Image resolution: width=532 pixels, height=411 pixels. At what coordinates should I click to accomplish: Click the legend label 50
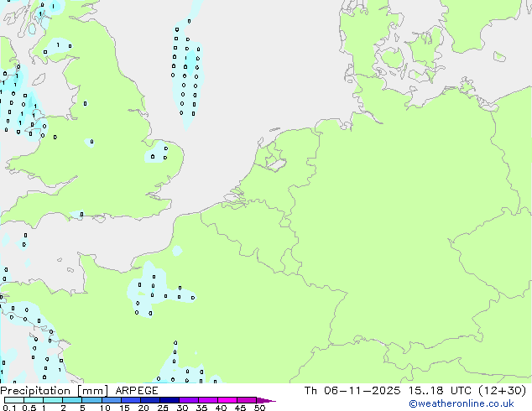pos(259,408)
